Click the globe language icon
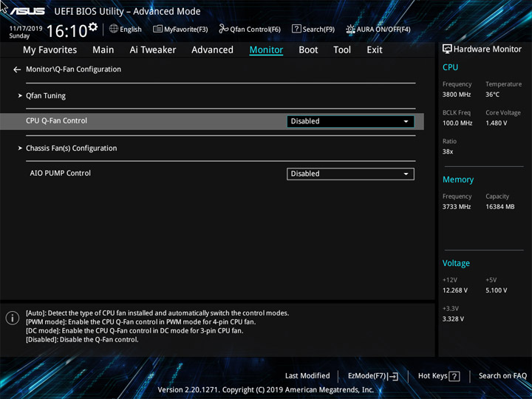The image size is (532, 399). [114, 29]
